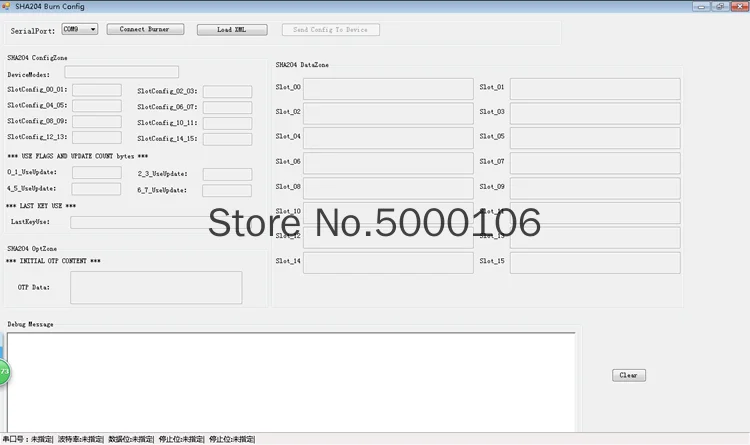750x445 pixels.
Task: Restore down the application window
Action: (x=720, y=6)
